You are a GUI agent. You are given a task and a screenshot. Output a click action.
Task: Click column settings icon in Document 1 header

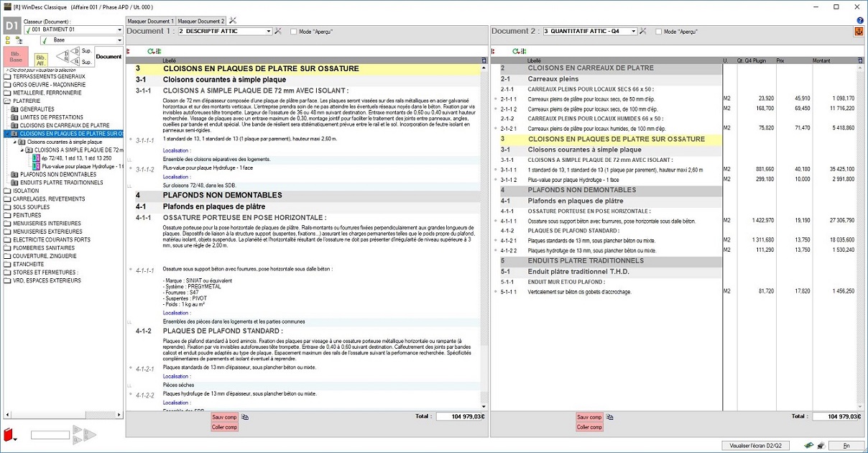point(484,60)
